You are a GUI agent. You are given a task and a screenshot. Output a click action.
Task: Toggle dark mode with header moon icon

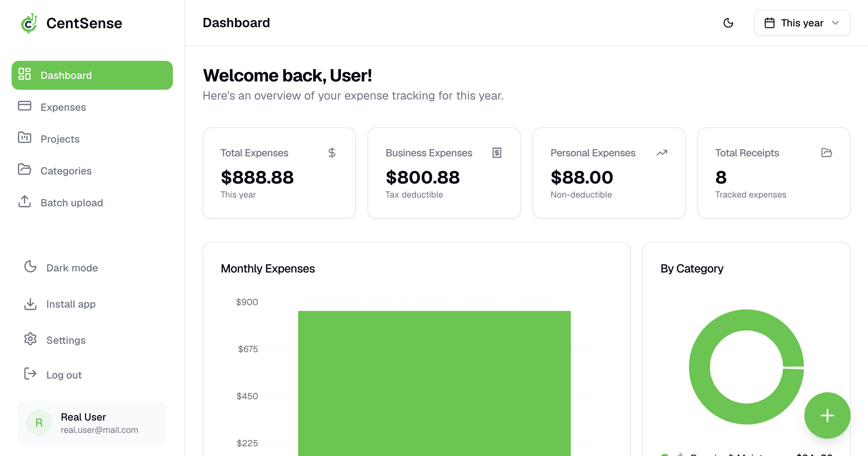(728, 23)
